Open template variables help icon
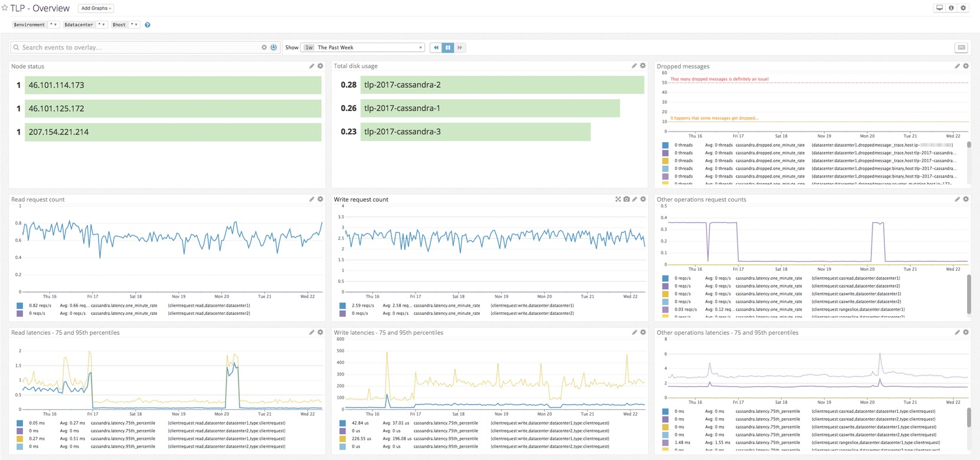 click(148, 25)
